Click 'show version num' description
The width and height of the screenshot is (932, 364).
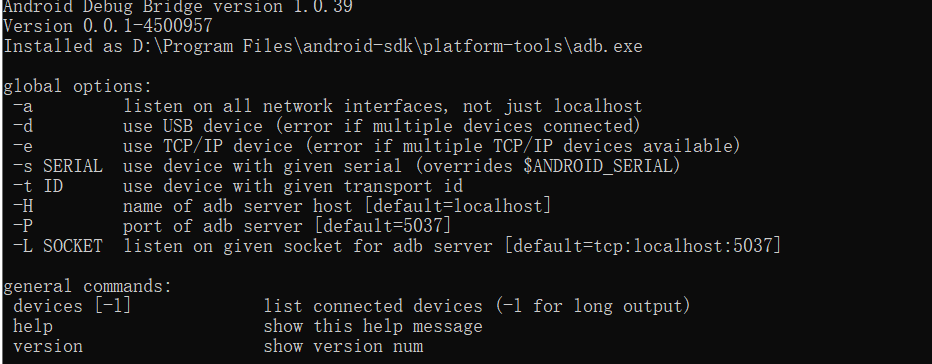coord(343,346)
